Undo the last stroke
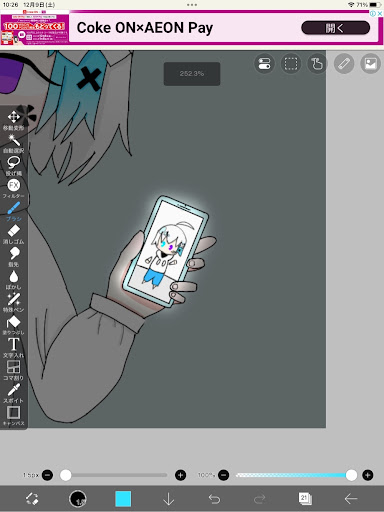 (x=214, y=499)
